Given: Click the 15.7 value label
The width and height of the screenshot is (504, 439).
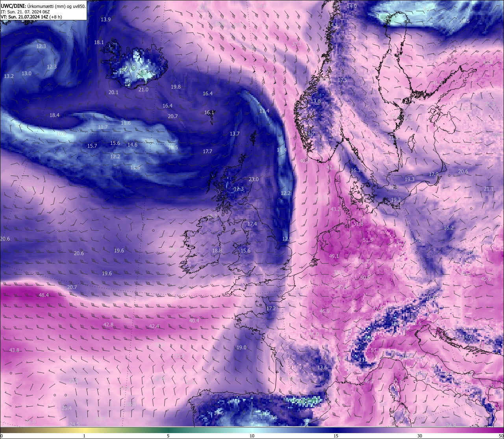Looking at the screenshot, I should (92, 146).
